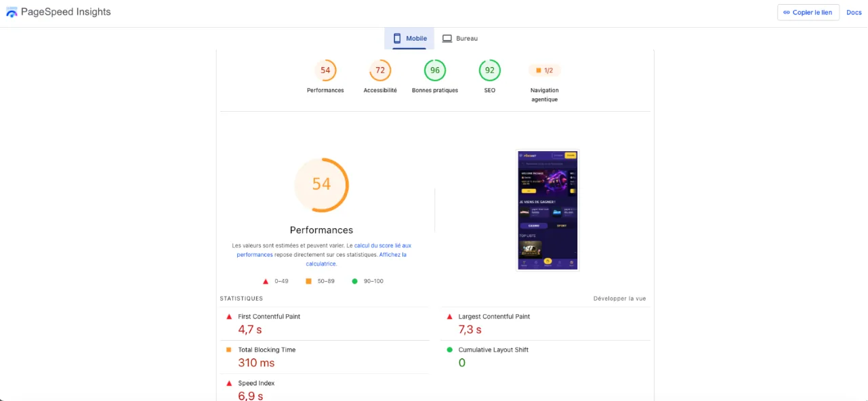
Task: Select the Accessibilité score gauge 72
Action: point(380,70)
